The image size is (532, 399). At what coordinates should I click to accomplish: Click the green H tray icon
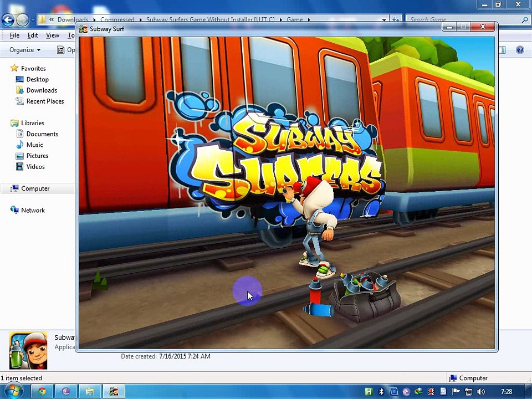coord(368,392)
